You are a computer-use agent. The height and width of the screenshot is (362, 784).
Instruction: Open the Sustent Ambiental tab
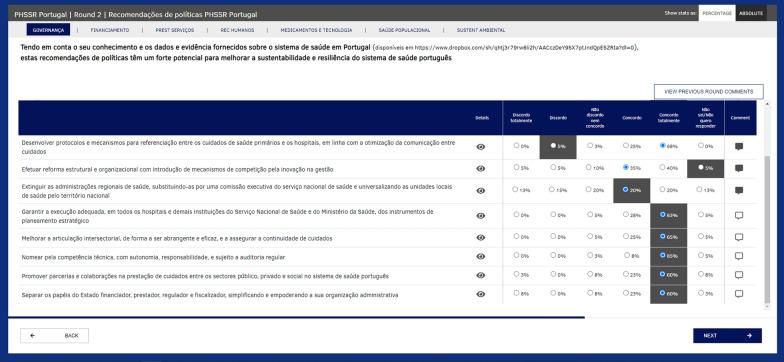pos(480,30)
